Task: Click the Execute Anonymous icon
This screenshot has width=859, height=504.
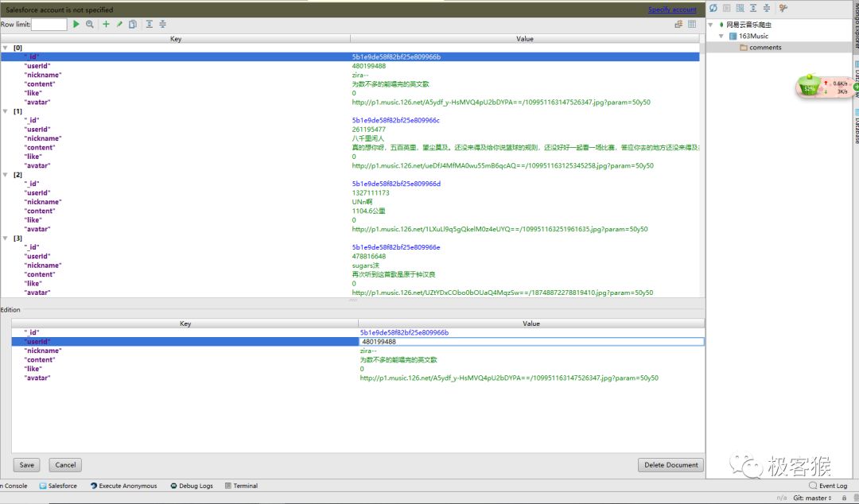Action: pos(94,486)
